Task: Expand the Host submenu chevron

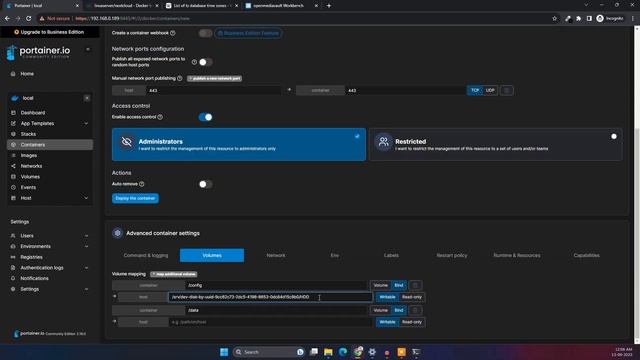Action: click(86, 198)
